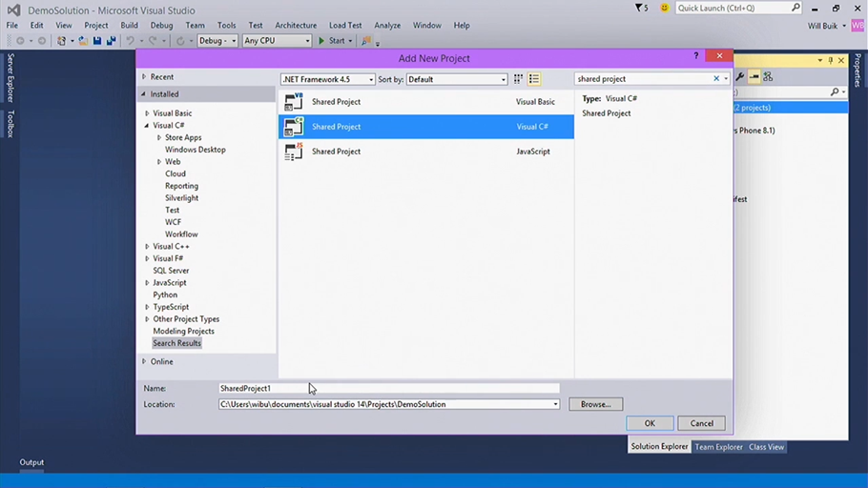868x488 pixels.
Task: Click the JavaScript Shared Project icon
Action: point(294,152)
